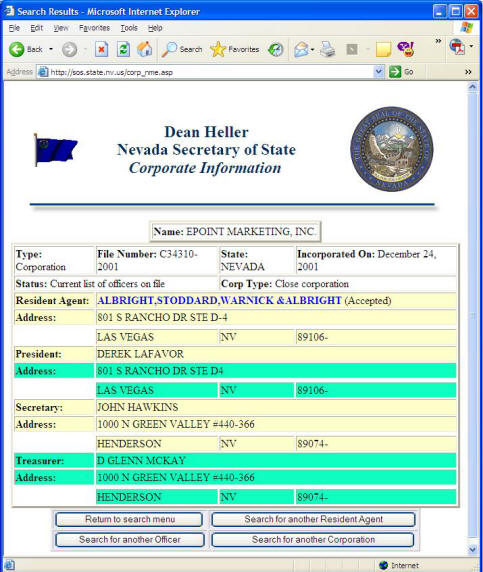Click Incorporated On December 24, 2001 cell
483x572 pixels.
coord(376,260)
